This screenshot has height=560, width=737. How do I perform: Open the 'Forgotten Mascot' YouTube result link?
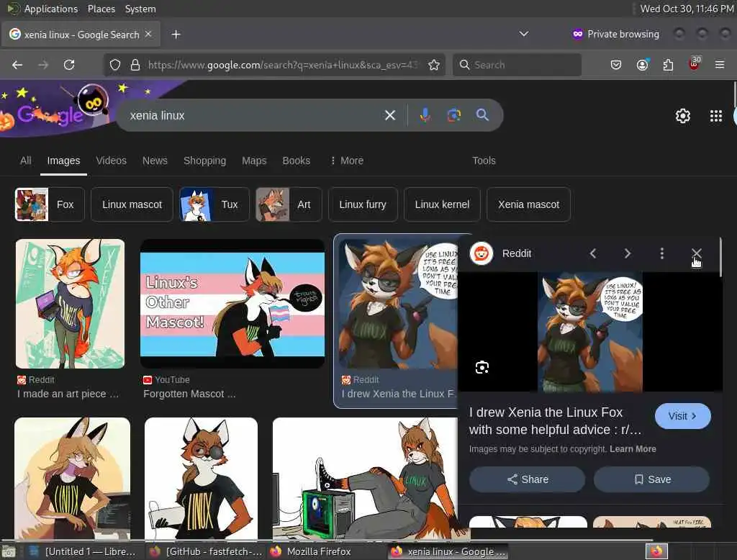click(x=189, y=394)
